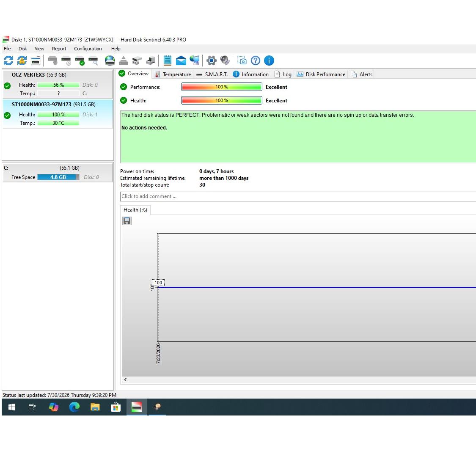Click the disk with green checkmark icon
Viewport: 476px width, 476px height.
pos(80,61)
